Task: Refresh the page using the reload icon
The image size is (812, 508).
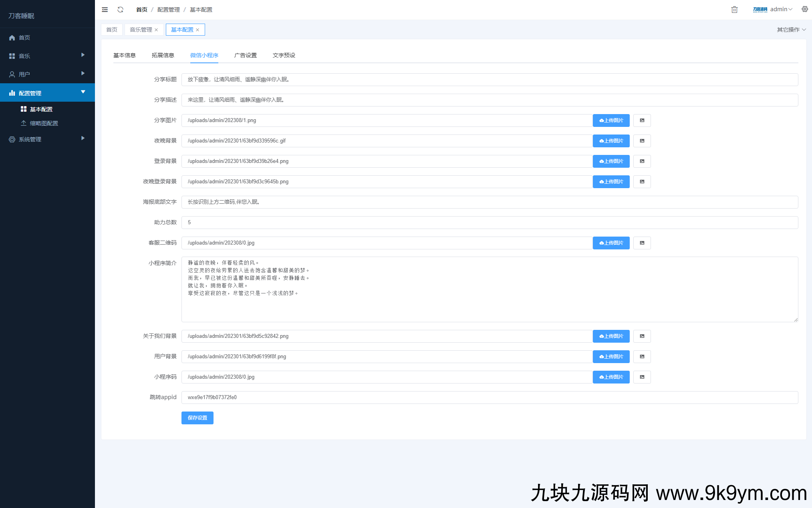Action: coord(120,9)
